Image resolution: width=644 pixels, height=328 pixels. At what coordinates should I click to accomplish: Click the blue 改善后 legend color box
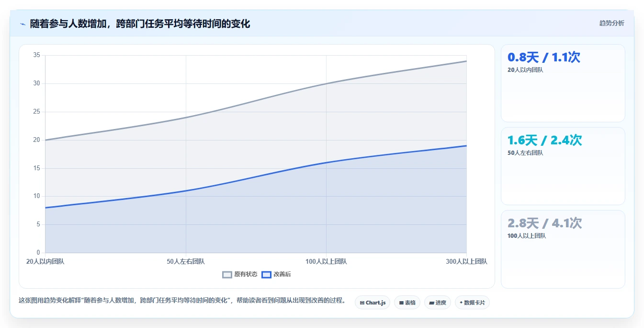pos(267,275)
